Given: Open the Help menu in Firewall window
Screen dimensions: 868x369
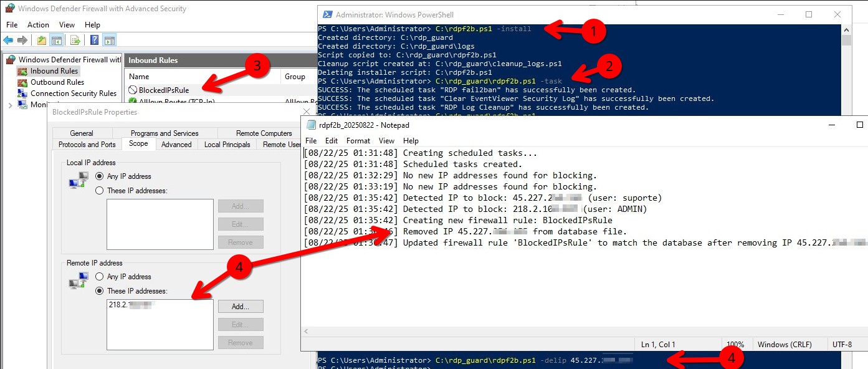Looking at the screenshot, I should pos(92,25).
